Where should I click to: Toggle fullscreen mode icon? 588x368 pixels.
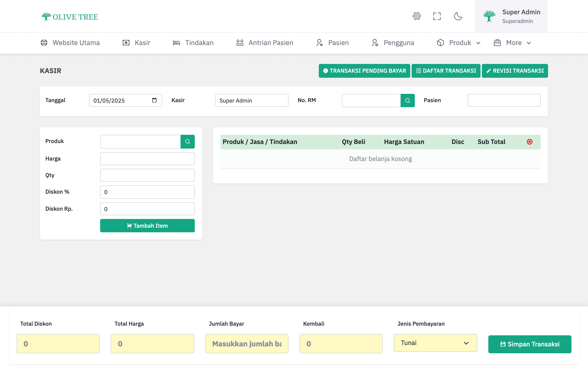click(437, 16)
